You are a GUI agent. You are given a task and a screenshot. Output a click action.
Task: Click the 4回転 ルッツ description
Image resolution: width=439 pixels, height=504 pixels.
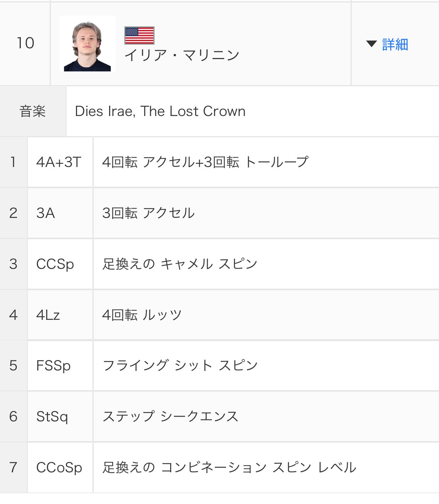(142, 315)
